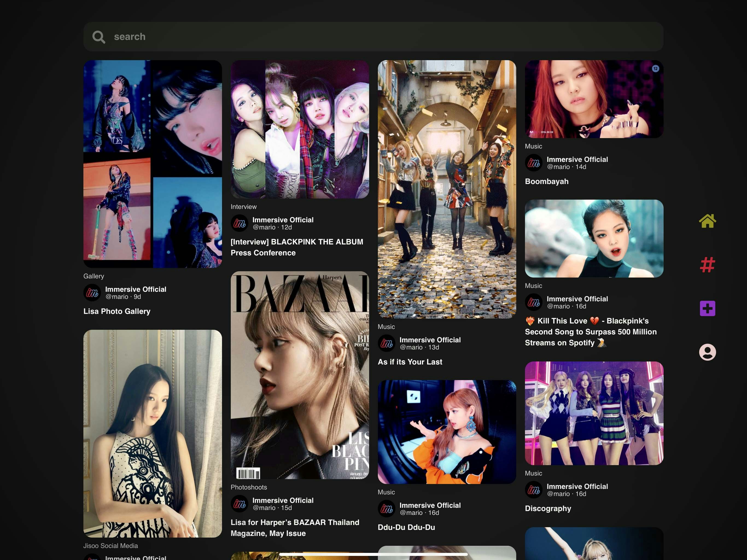Open the Jisoo Social Media portrait
This screenshot has width=747, height=560.
pyautogui.click(x=153, y=433)
